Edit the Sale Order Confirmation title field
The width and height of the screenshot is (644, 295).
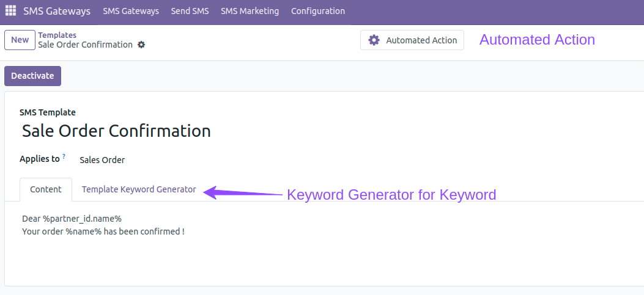[116, 131]
